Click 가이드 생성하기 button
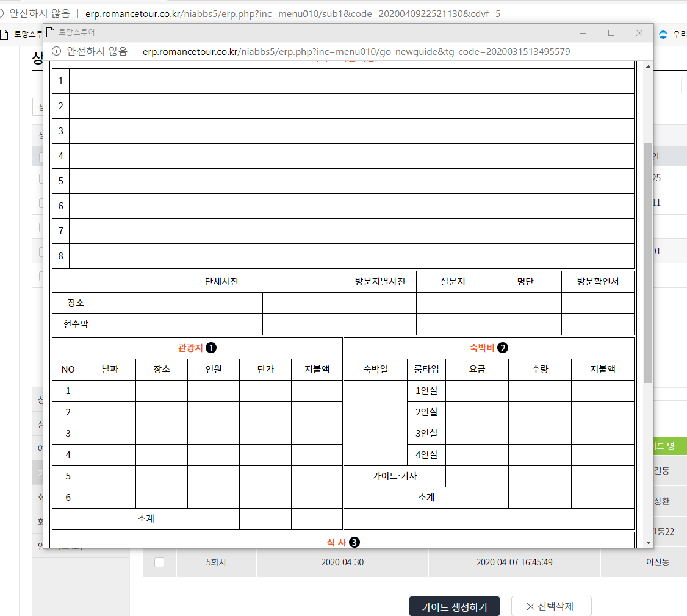 tap(455, 607)
